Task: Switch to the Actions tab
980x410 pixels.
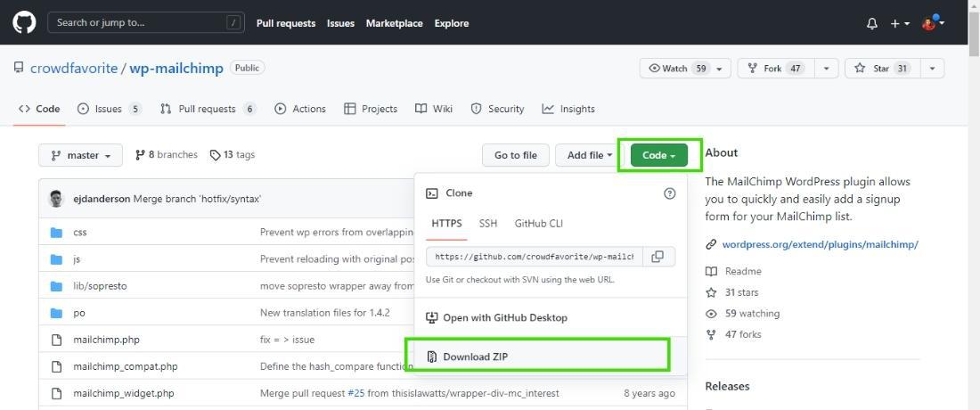Action: click(300, 109)
